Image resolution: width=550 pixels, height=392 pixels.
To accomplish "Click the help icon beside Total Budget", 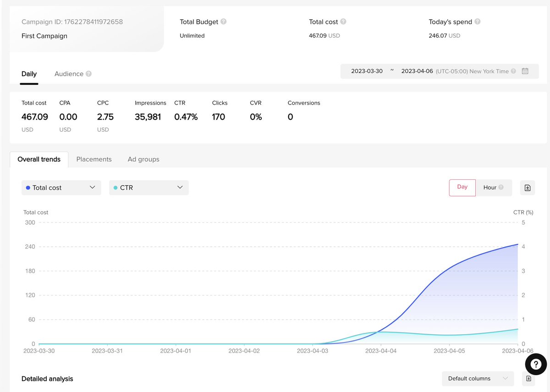I will [224, 22].
